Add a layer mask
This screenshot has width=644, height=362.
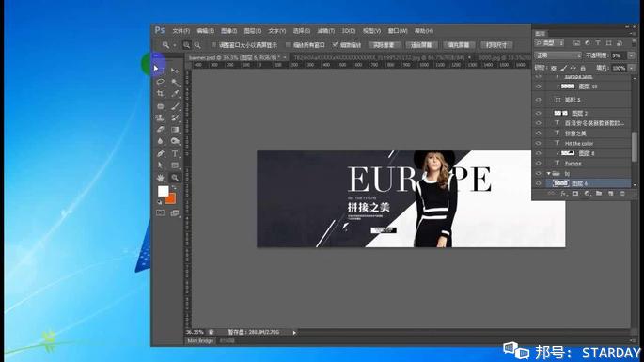click(575, 193)
